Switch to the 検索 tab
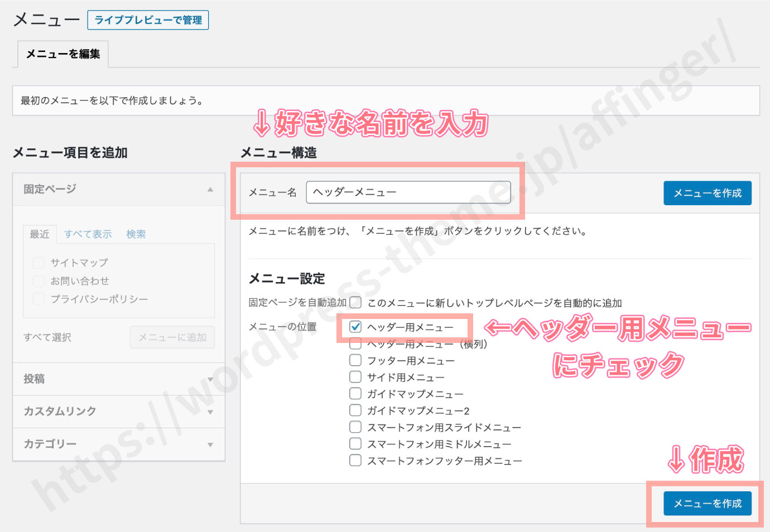The image size is (770, 532). [x=136, y=234]
